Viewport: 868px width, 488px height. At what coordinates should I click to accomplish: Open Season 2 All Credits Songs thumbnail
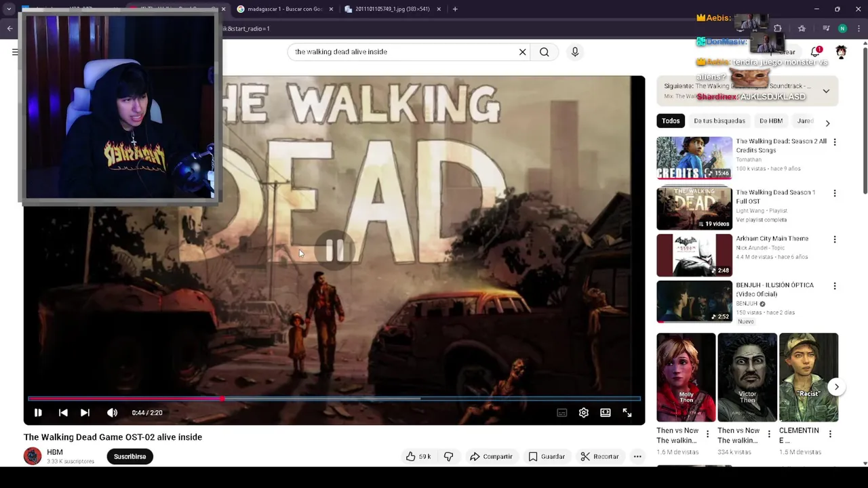point(694,158)
